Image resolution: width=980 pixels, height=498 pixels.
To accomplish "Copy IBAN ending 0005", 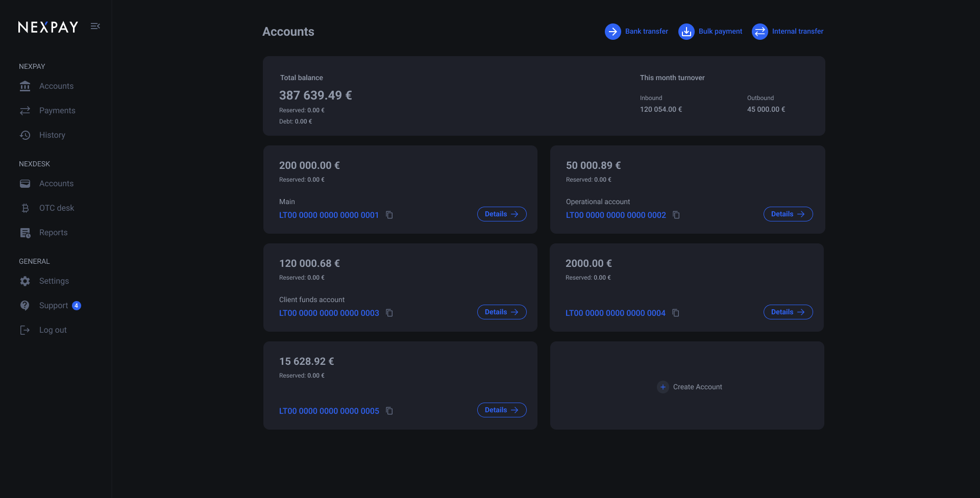I will pyautogui.click(x=389, y=411).
